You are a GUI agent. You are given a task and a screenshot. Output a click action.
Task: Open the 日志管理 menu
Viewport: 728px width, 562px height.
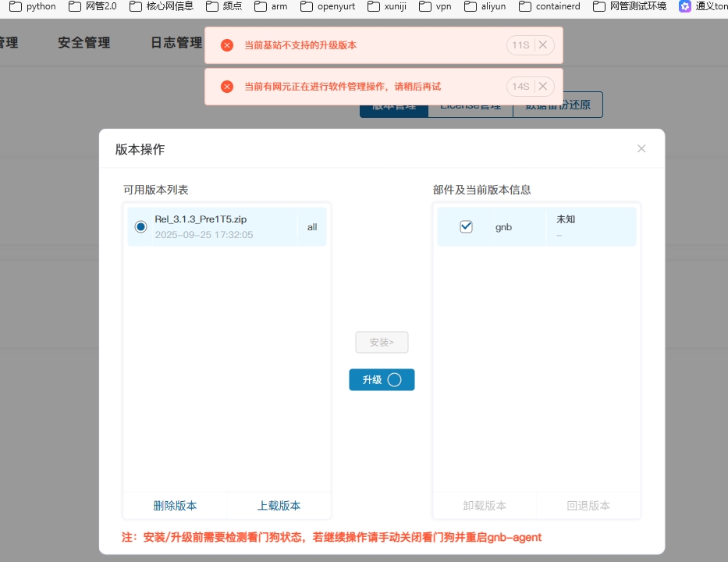pyautogui.click(x=176, y=43)
